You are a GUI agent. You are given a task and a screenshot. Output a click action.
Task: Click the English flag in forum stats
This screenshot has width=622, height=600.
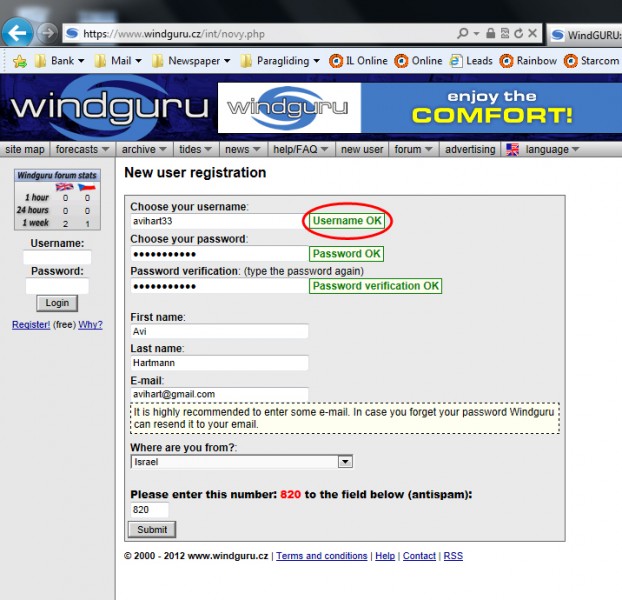coord(64,187)
